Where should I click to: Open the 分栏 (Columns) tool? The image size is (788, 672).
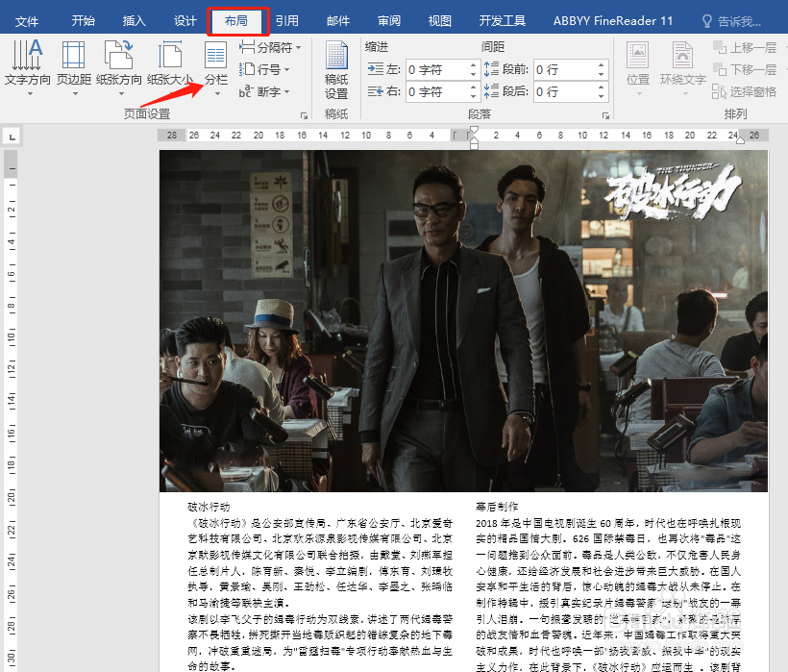tap(215, 65)
